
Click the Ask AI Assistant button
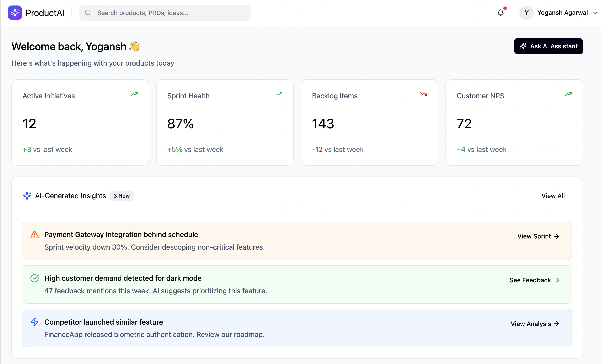(x=548, y=46)
